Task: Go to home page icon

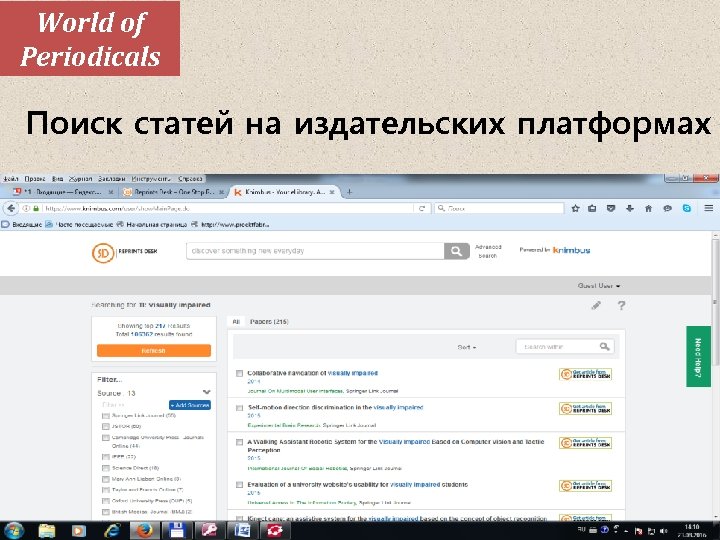Action: [x=648, y=208]
